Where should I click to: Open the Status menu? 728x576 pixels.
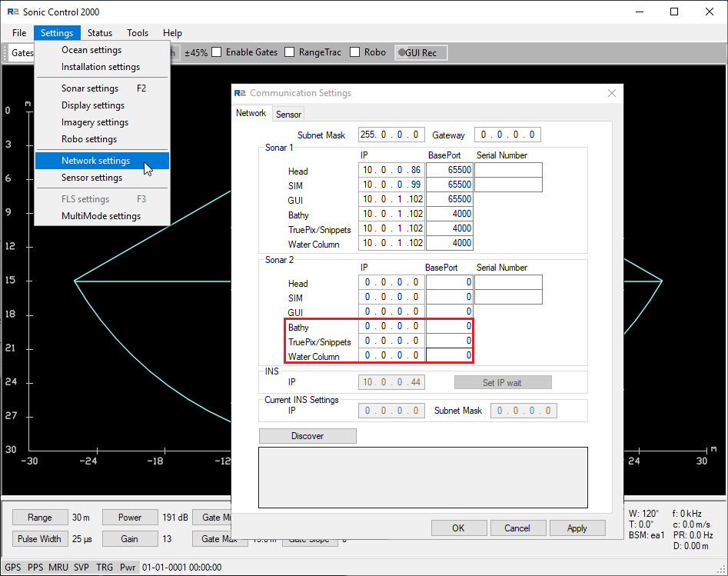(99, 33)
